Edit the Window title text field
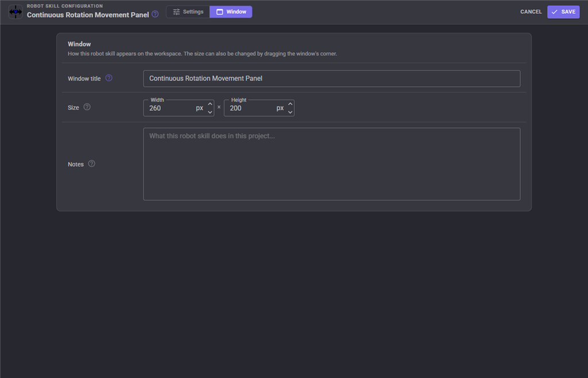Screen dimensions: 588x378 (331, 78)
